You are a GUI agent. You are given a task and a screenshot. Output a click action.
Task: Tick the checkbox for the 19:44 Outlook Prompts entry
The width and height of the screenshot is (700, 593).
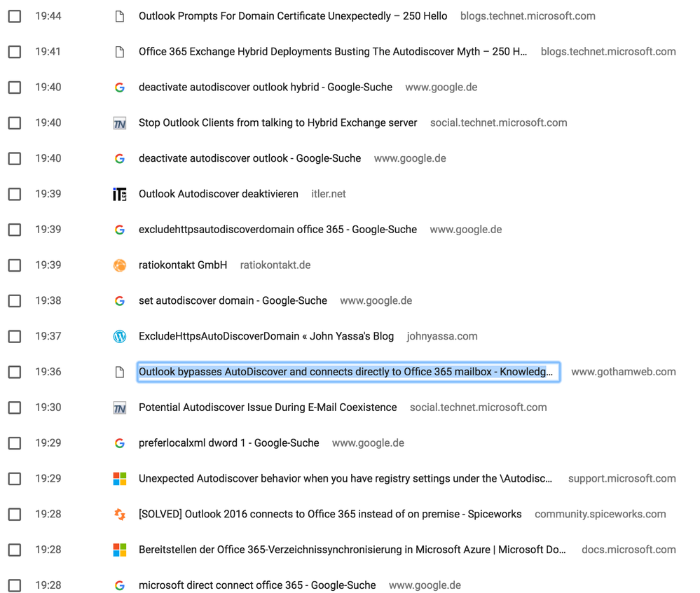tap(15, 16)
